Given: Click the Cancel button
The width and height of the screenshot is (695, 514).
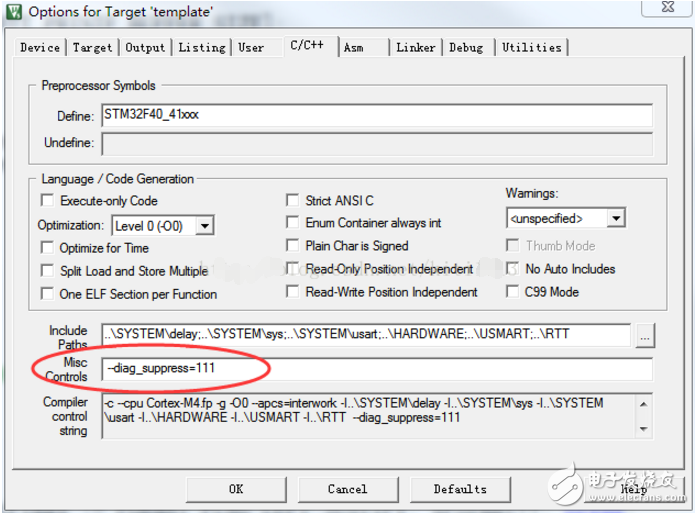Looking at the screenshot, I should tap(347, 489).
